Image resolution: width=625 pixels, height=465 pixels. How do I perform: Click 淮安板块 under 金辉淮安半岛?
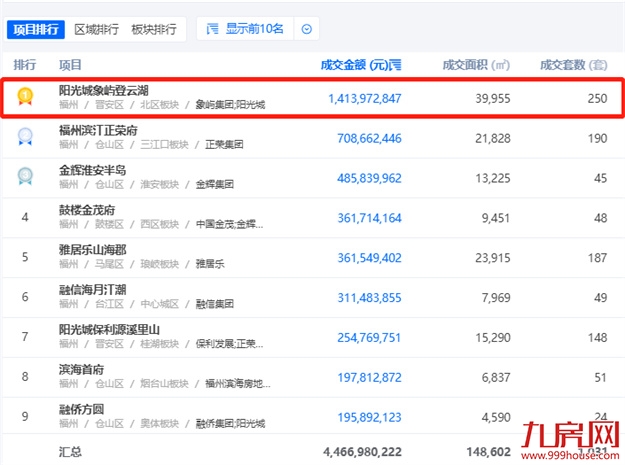pos(159,184)
